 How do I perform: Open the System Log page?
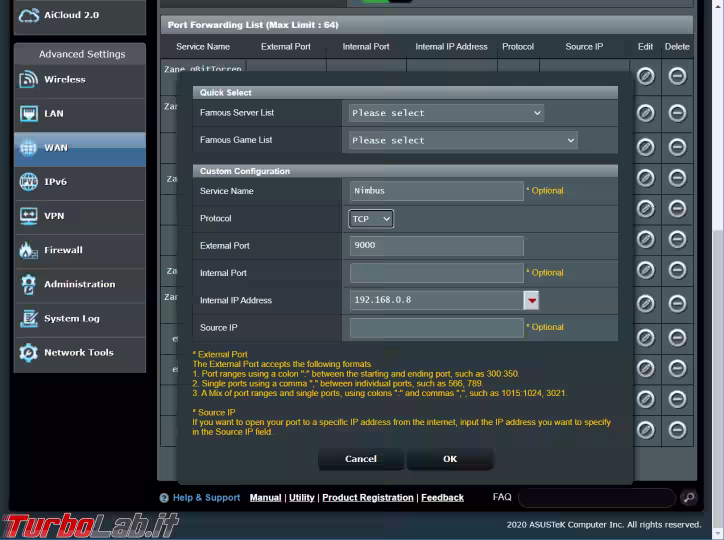click(x=80, y=319)
